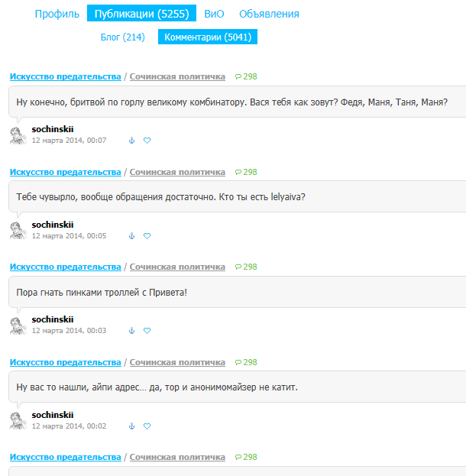Open the Профиль tab
The height and width of the screenshot is (476, 466).
pyautogui.click(x=57, y=14)
